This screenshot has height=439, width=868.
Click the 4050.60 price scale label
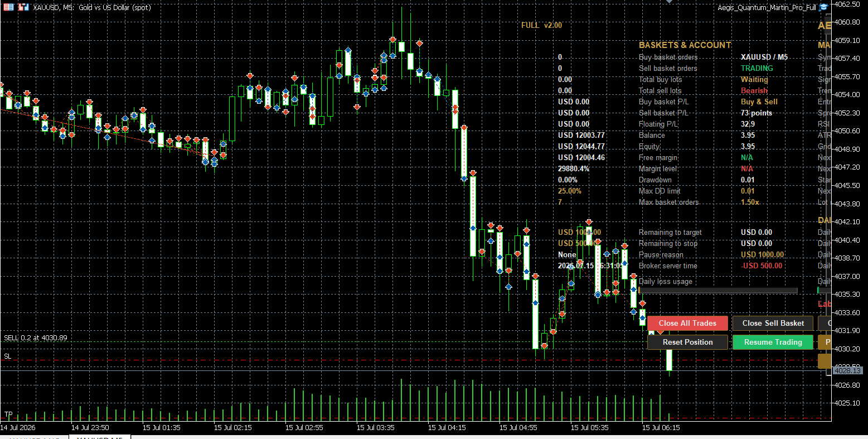[x=847, y=131]
